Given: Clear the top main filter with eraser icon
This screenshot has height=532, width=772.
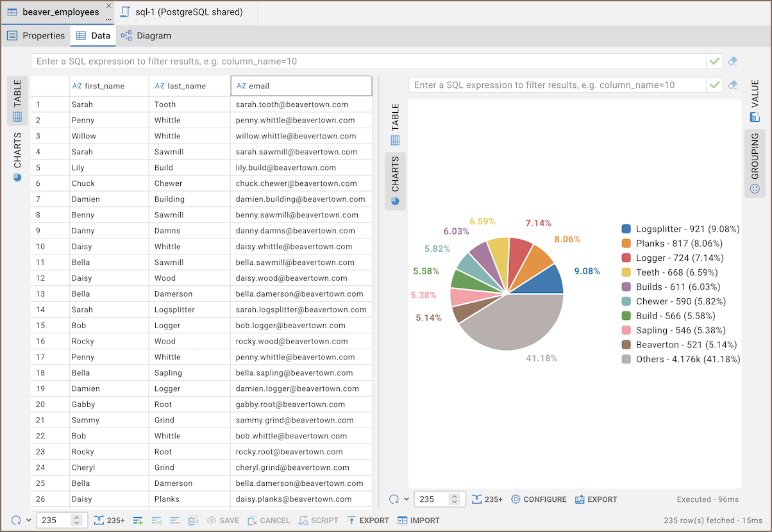Looking at the screenshot, I should pyautogui.click(x=733, y=61).
